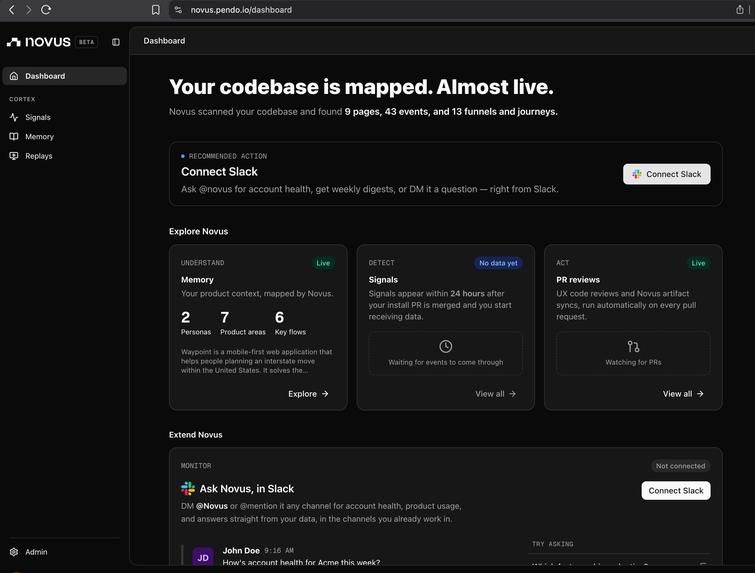The image size is (755, 573).
Task: Click the arrow next to Explore
Action: 325,394
